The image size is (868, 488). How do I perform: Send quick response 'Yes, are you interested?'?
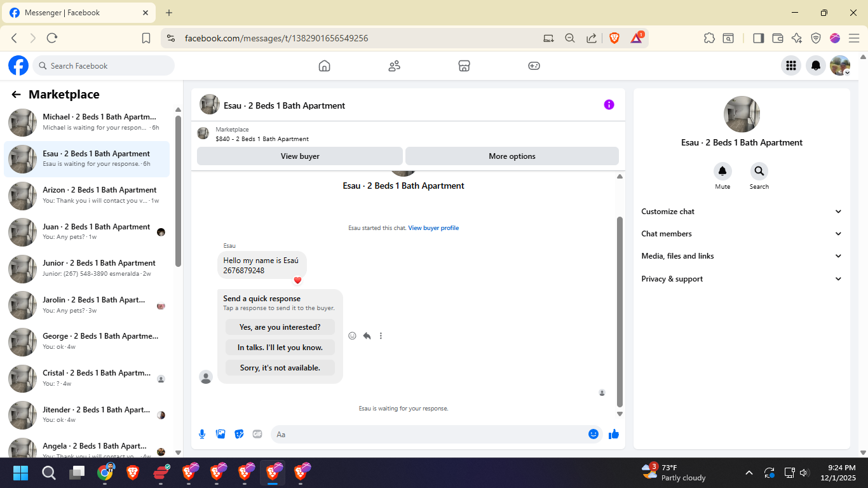coord(280,327)
